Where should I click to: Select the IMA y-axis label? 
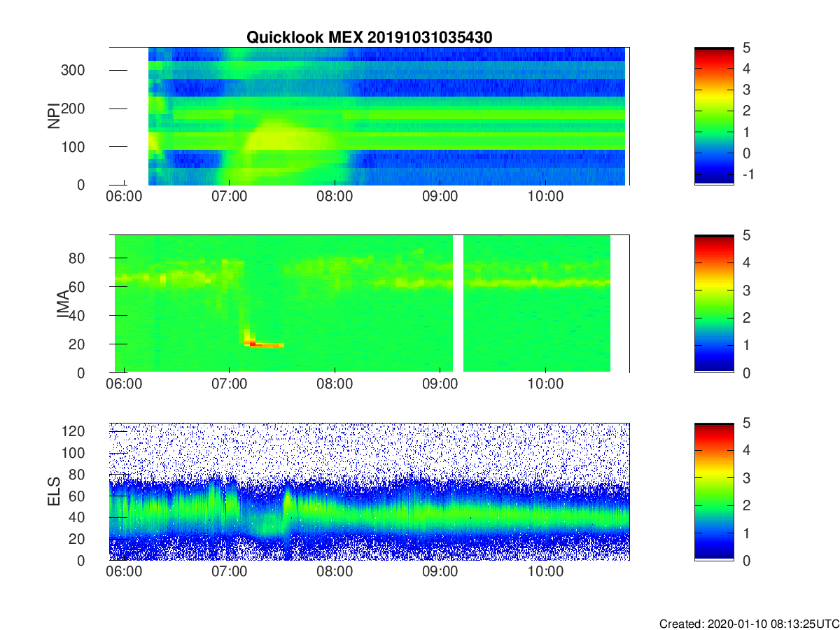coord(63,304)
